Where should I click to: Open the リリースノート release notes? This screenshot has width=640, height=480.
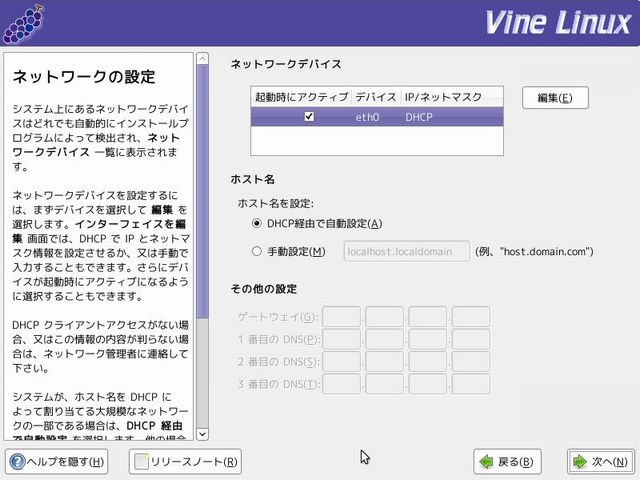click(x=186, y=461)
